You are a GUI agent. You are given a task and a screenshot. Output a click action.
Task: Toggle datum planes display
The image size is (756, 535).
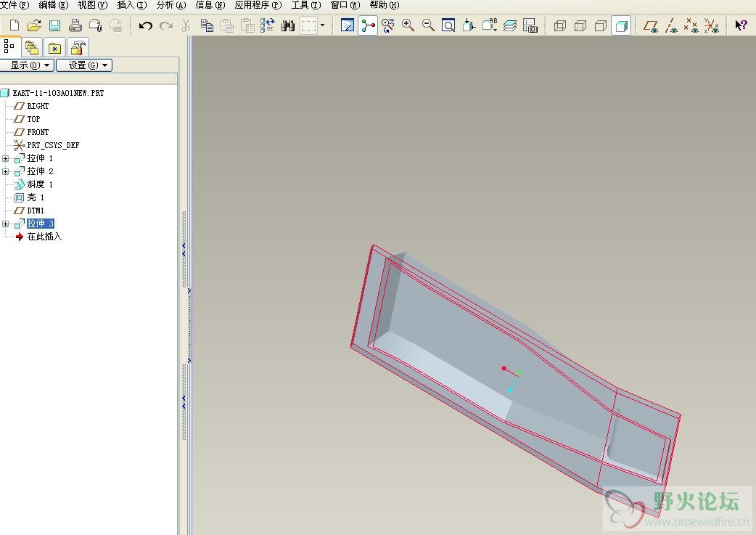tap(651, 25)
